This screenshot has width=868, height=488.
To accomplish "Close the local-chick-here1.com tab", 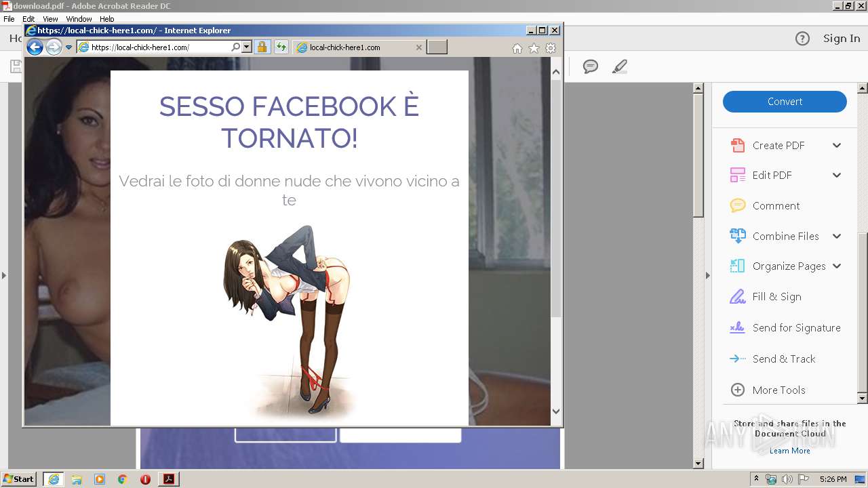I will [418, 47].
